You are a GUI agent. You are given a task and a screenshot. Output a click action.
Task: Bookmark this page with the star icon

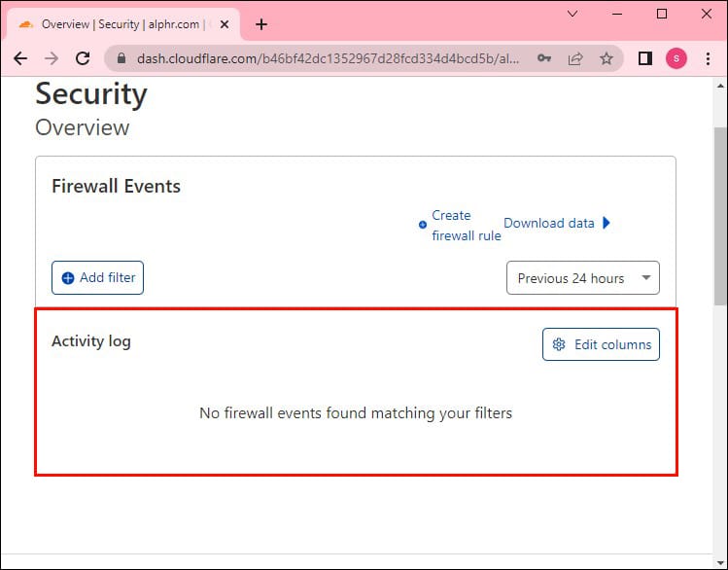tap(607, 58)
